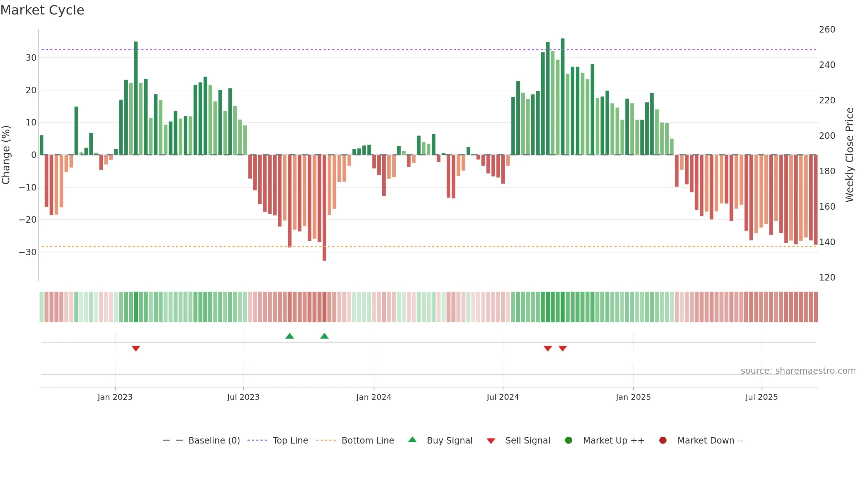Image resolution: width=868 pixels, height=488 pixels.
Task: Click the green Market Up legend dot
Action: point(569,440)
